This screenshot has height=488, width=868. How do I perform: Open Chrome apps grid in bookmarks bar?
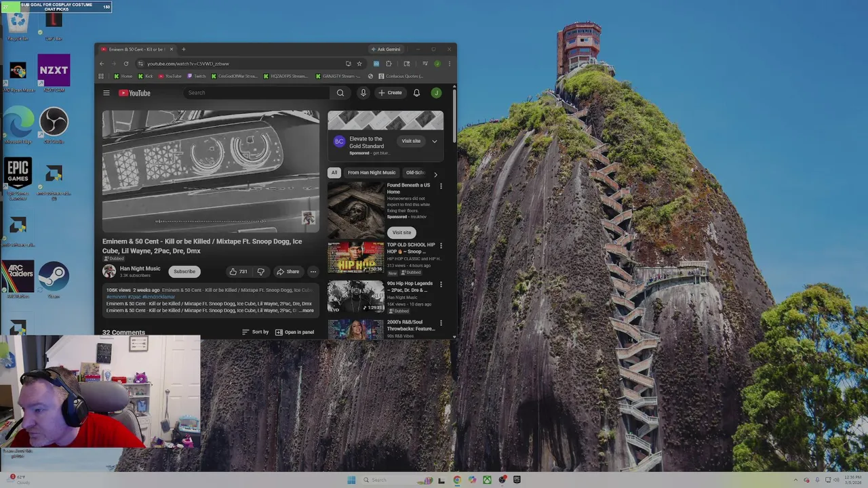coord(101,76)
